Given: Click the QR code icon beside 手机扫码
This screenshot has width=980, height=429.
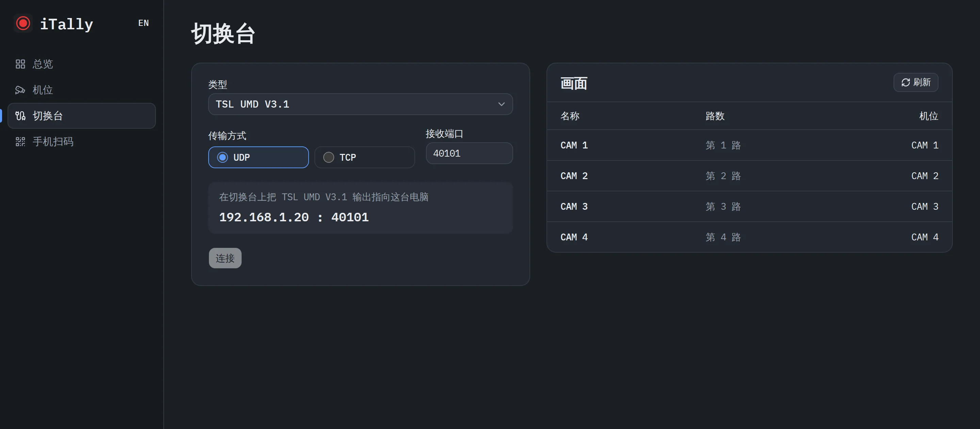Looking at the screenshot, I should point(20,142).
